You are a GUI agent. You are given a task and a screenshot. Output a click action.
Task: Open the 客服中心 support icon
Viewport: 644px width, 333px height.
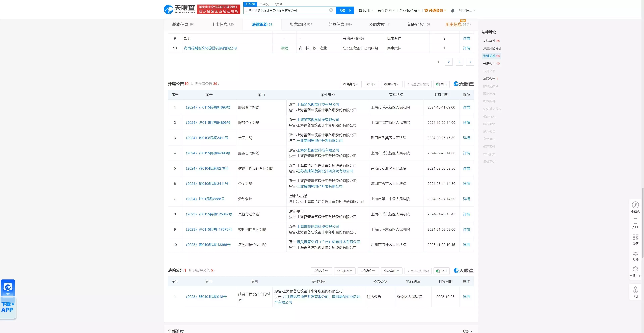pos(635,272)
